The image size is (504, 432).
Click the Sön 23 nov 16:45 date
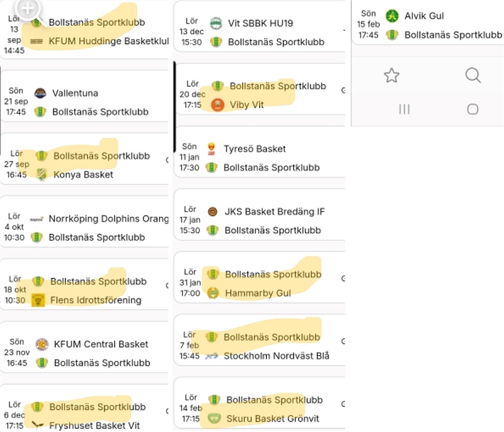(17, 352)
